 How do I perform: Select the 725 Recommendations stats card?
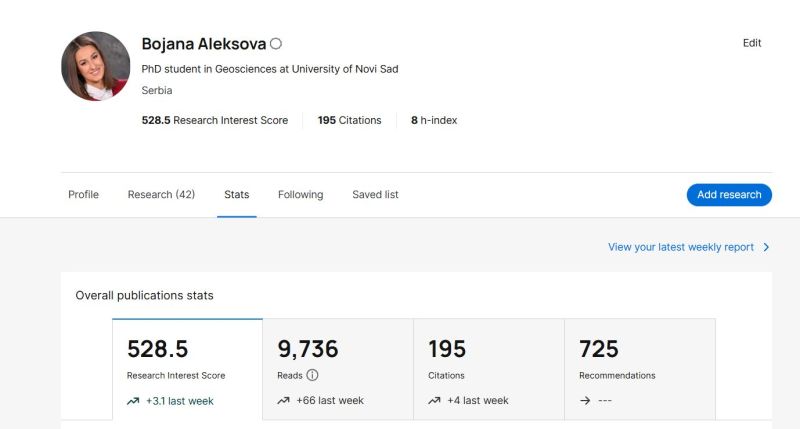click(640, 369)
